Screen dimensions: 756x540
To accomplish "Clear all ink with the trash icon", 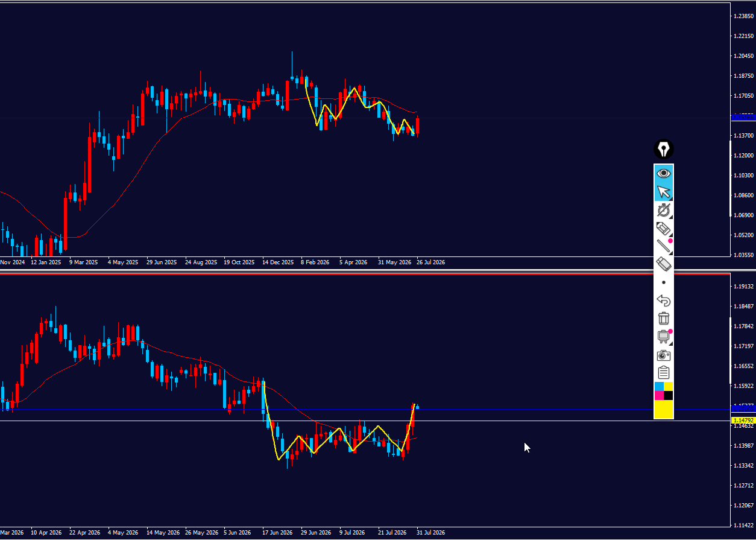I will pyautogui.click(x=664, y=318).
